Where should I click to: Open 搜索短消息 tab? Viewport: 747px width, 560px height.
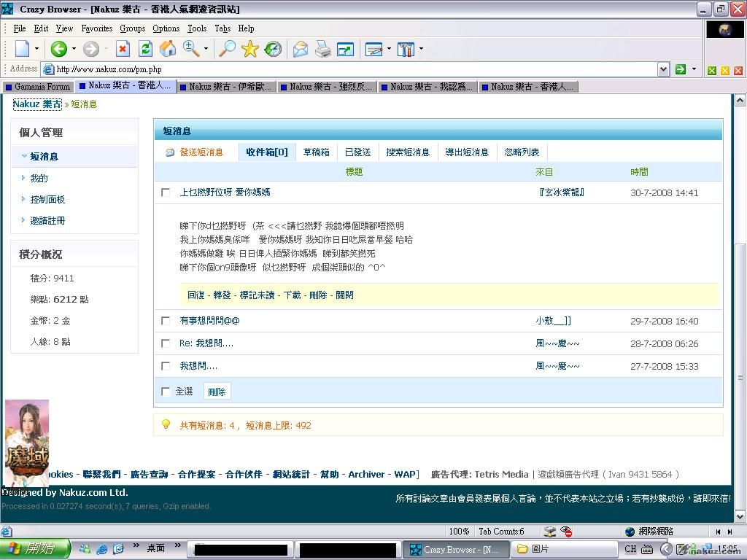click(x=409, y=152)
